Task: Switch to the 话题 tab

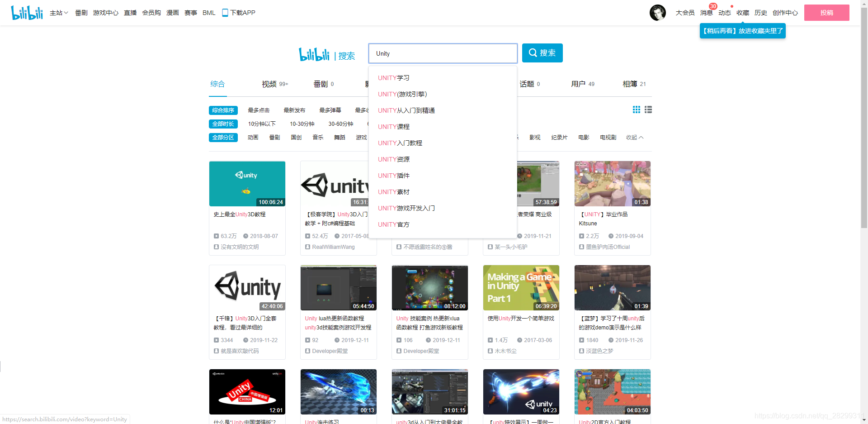Action: click(x=530, y=84)
